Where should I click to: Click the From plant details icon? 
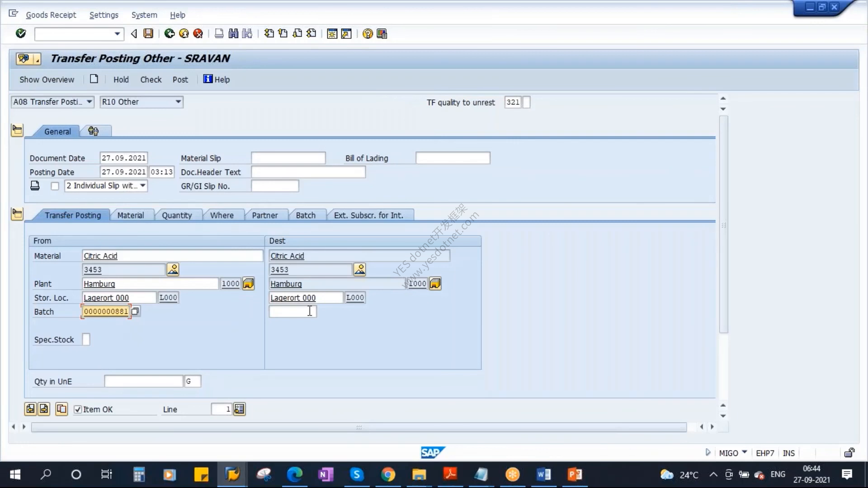tap(248, 284)
